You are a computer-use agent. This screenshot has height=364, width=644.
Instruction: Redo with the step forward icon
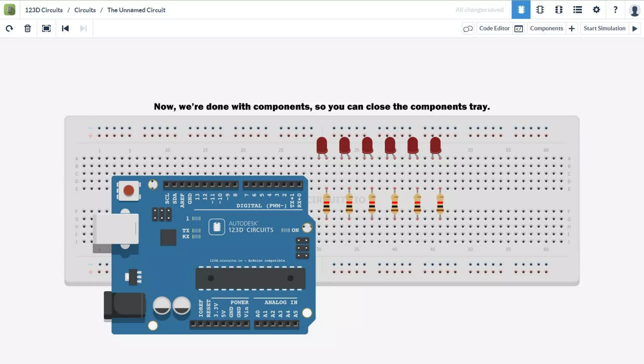pos(83,29)
